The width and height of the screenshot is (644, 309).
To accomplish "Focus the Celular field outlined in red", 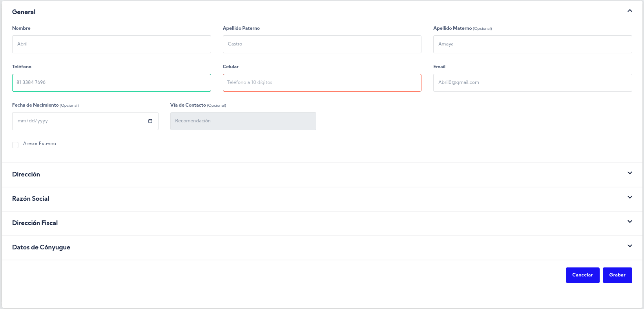I will click(x=322, y=83).
